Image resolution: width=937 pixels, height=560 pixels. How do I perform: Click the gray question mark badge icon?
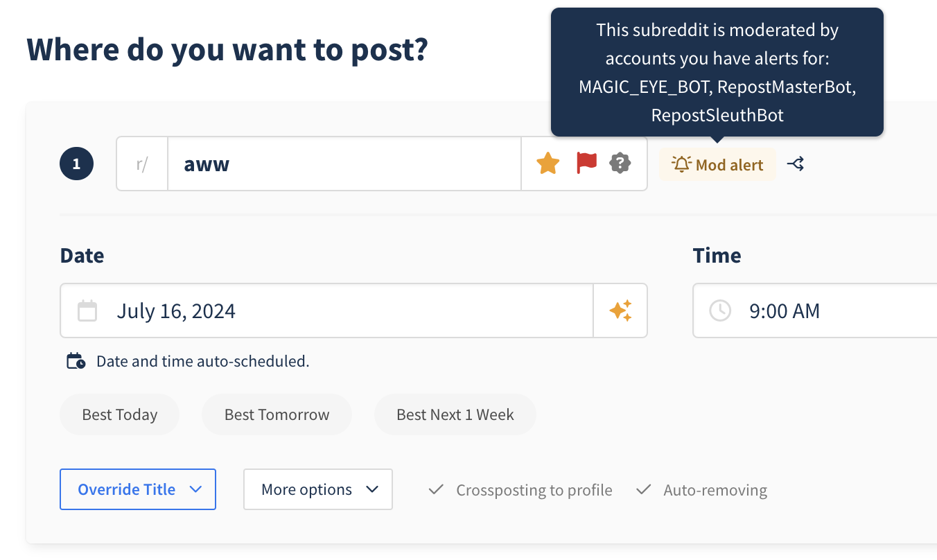click(x=620, y=164)
